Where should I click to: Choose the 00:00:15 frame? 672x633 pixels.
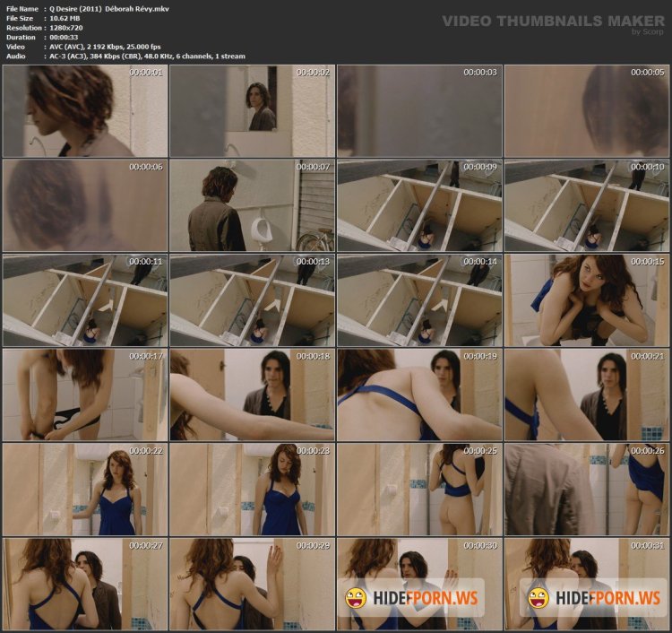[587, 300]
